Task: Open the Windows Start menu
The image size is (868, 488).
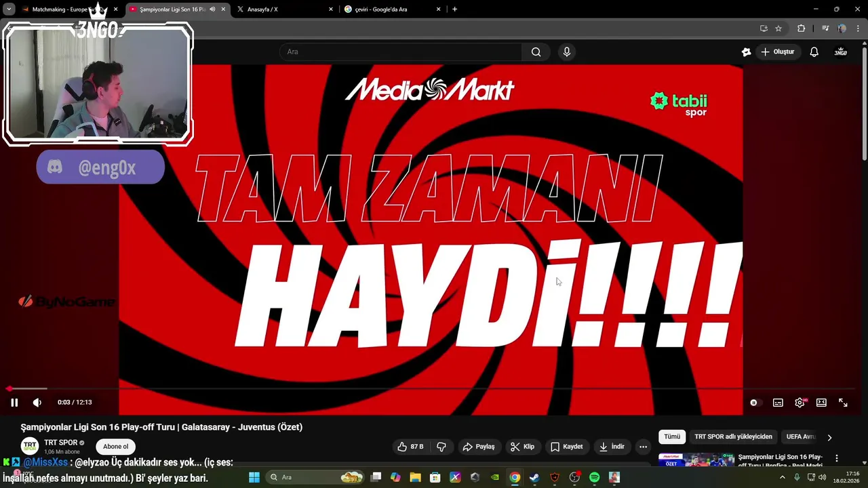Action: [254, 477]
